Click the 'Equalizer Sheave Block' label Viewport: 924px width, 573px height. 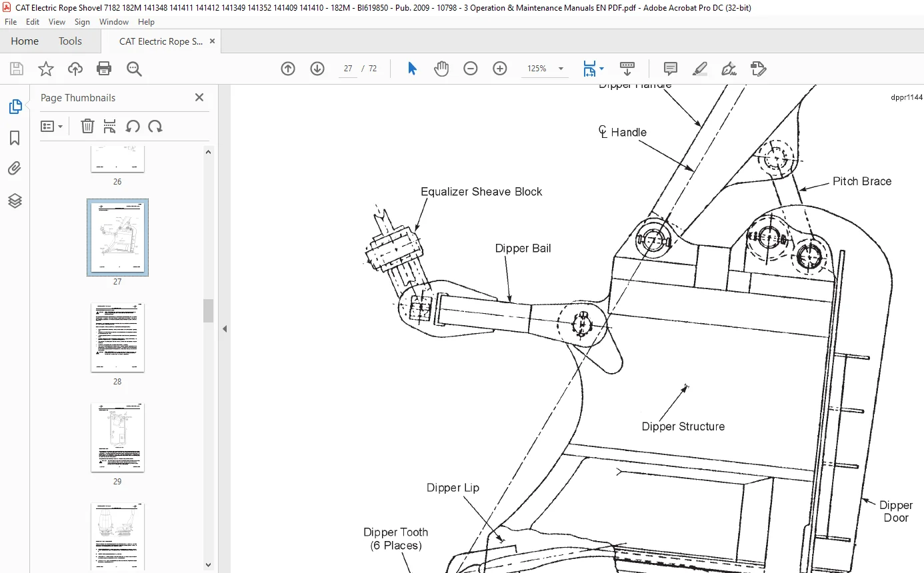click(481, 192)
